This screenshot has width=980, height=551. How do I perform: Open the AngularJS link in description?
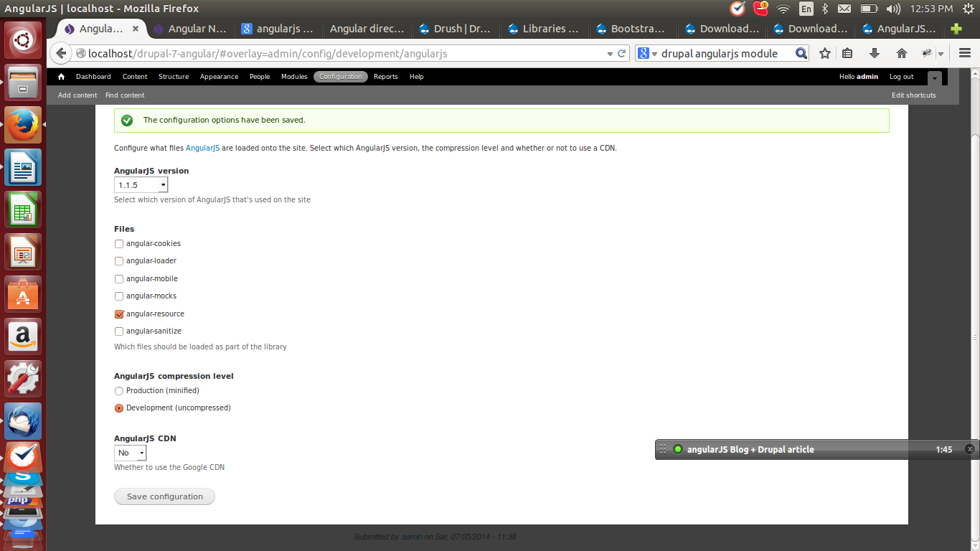pyautogui.click(x=202, y=149)
